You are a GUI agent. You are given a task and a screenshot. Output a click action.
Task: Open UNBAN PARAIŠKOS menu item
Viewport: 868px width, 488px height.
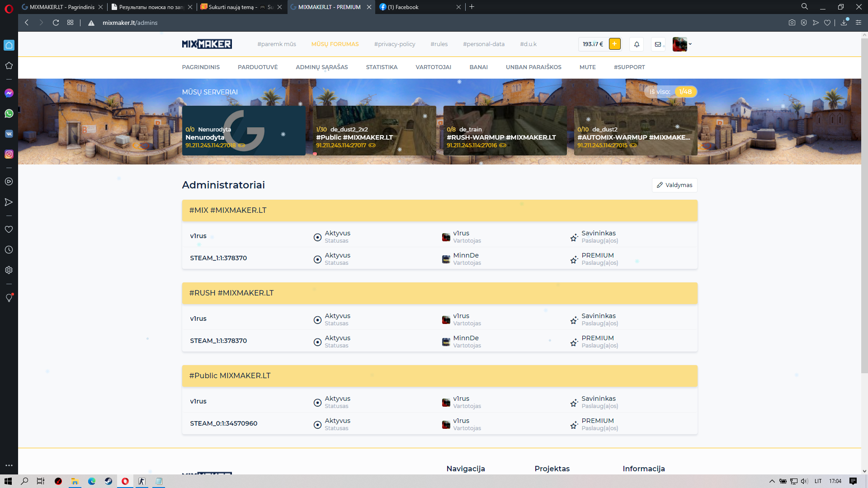(x=533, y=67)
